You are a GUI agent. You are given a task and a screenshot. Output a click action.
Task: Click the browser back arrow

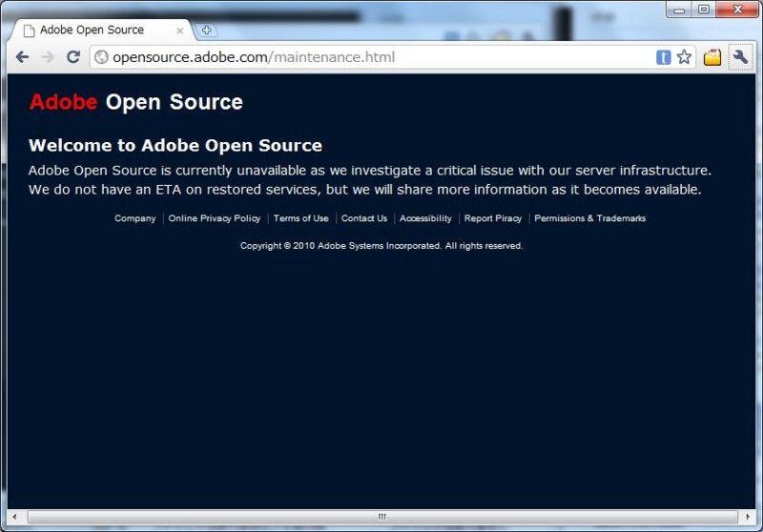tap(22, 57)
